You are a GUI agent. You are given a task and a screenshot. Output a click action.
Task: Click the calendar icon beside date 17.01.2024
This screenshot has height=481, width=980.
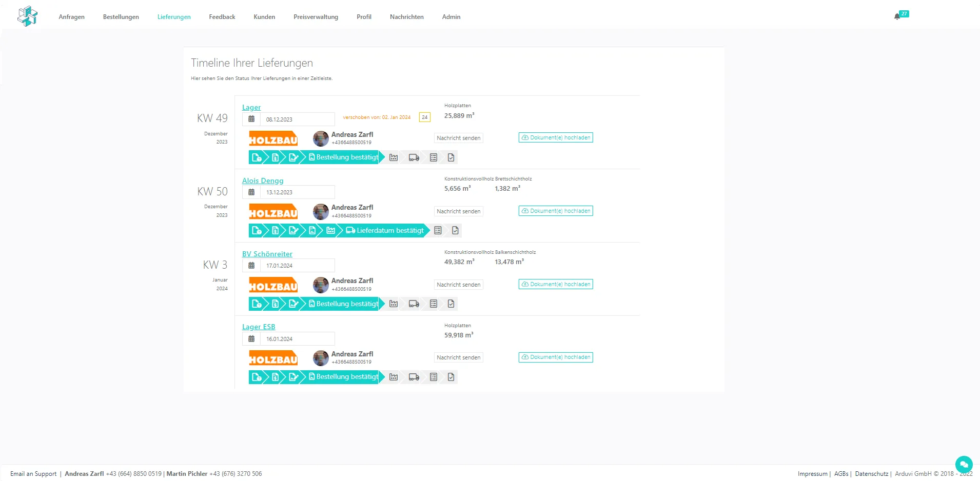pyautogui.click(x=251, y=266)
